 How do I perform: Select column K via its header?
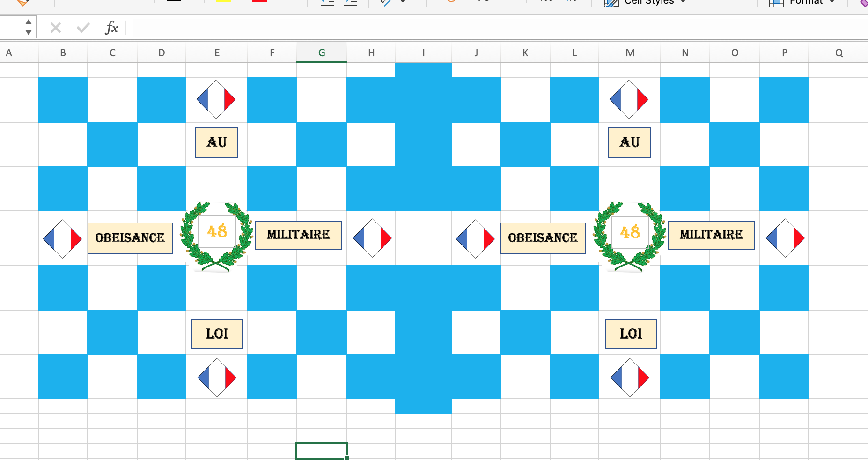pos(525,53)
